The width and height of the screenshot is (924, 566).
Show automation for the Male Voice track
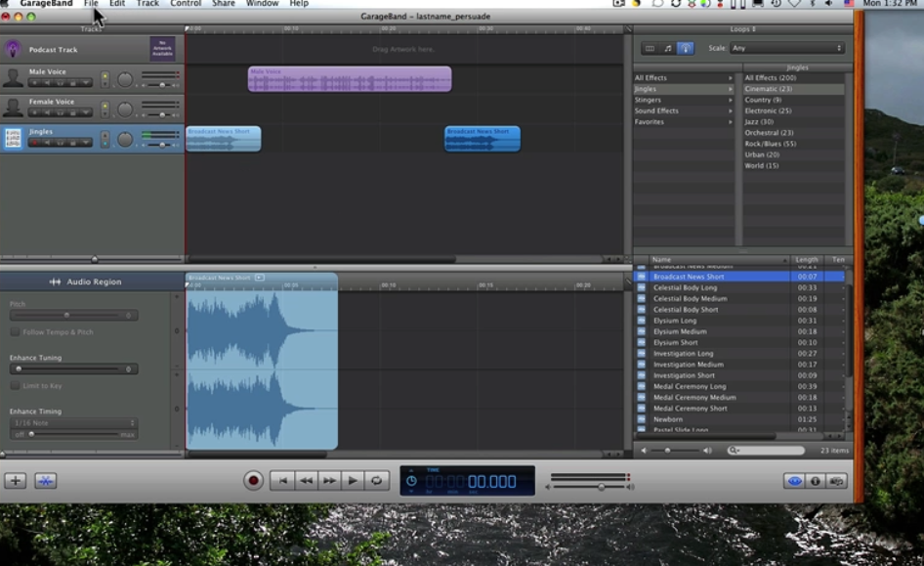[86, 83]
